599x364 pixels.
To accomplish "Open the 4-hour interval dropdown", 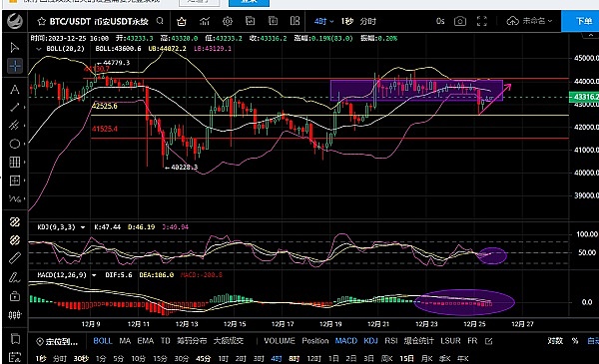I will (x=323, y=21).
